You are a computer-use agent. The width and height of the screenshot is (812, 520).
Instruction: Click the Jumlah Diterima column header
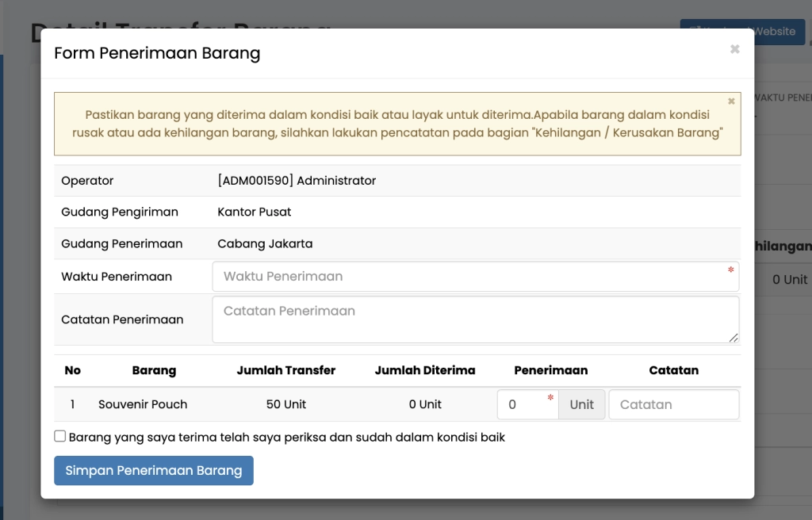[x=425, y=370]
